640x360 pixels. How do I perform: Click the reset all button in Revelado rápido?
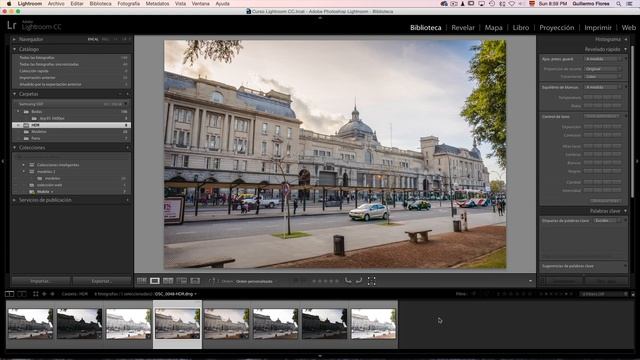click(605, 200)
